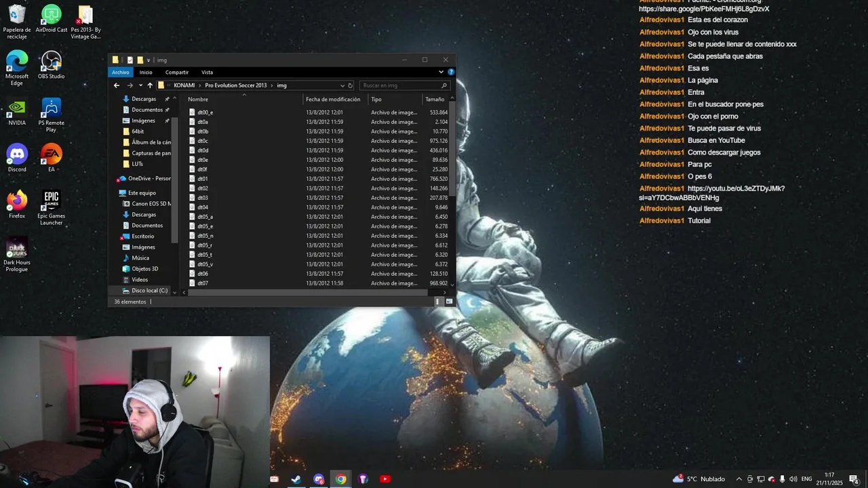Image resolution: width=868 pixels, height=488 pixels.
Task: Open the Archivo menu tab
Action: point(121,73)
